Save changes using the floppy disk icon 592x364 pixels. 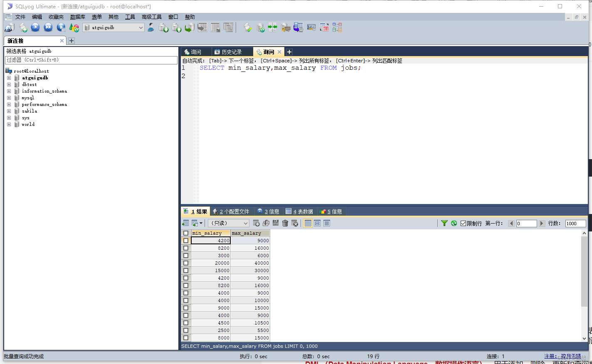pyautogui.click(x=276, y=223)
